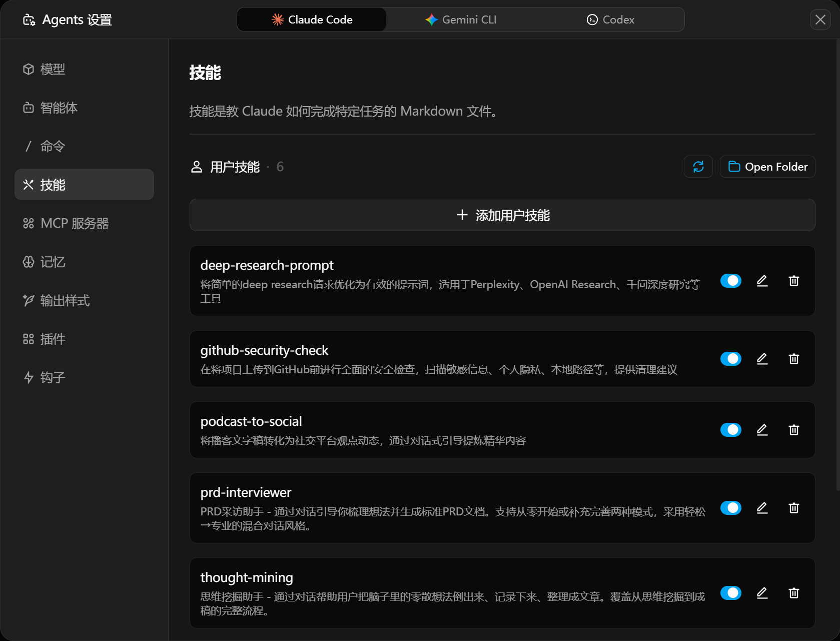Delete the thought-mining skill
The height and width of the screenshot is (641, 840).
pyautogui.click(x=793, y=593)
